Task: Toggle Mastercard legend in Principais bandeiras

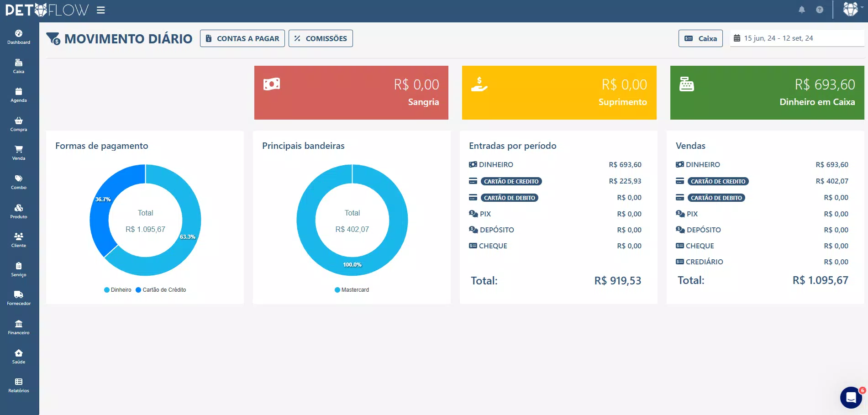Action: point(352,290)
